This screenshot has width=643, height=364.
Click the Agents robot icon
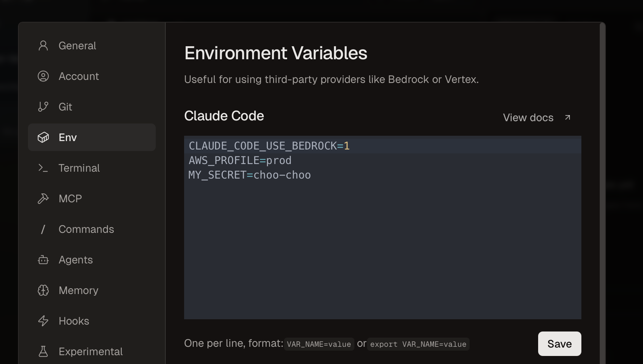pyautogui.click(x=43, y=260)
